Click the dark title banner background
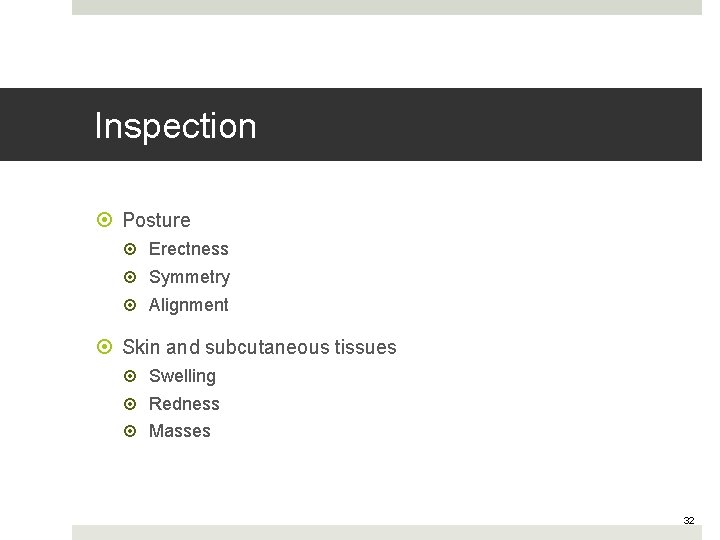The height and width of the screenshot is (540, 720). coord(459,124)
